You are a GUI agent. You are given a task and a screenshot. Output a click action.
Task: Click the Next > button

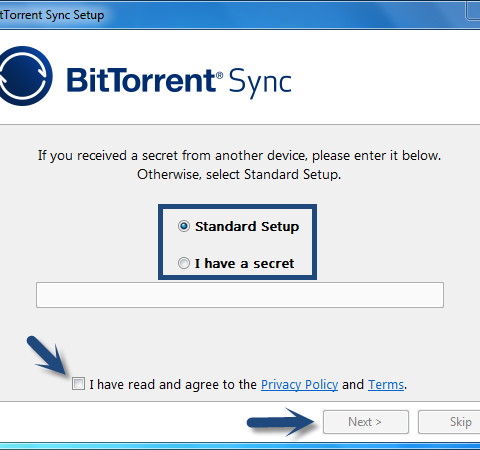click(x=366, y=422)
